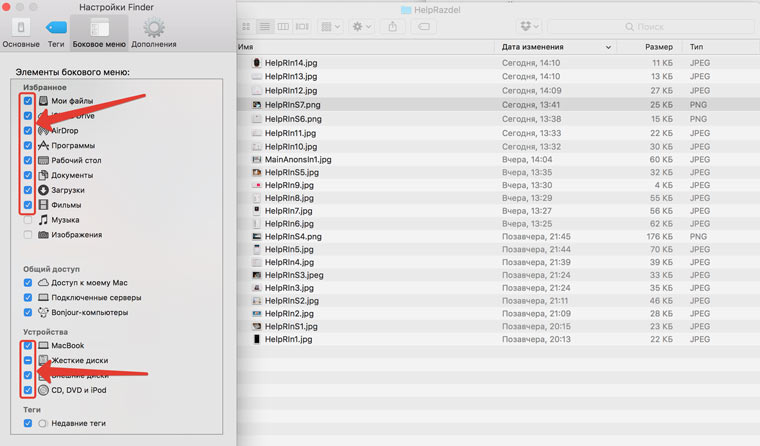Click the Документы documents icon
Image resolution: width=760 pixels, height=446 pixels.
coord(43,175)
